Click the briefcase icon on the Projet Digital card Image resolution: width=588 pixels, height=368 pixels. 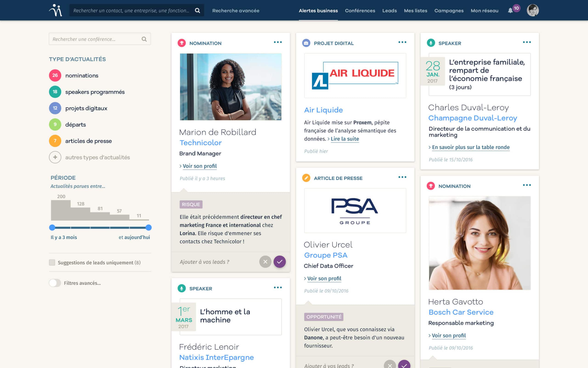306,43
